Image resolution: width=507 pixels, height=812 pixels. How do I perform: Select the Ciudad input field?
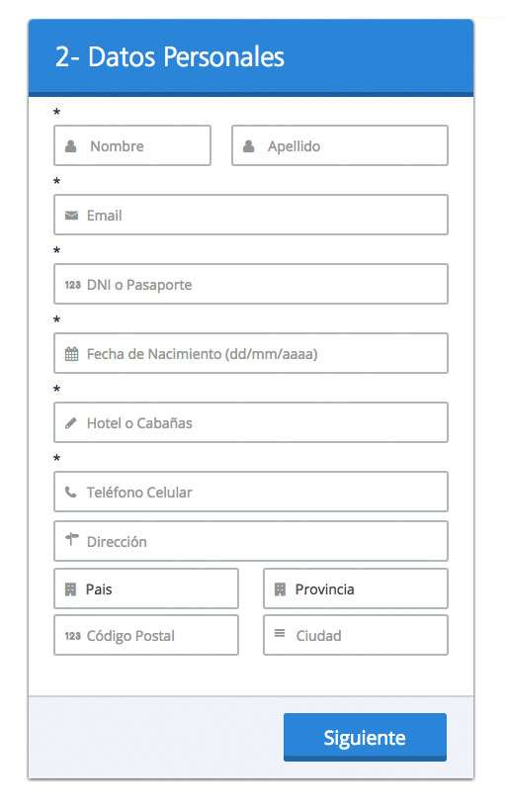(356, 635)
